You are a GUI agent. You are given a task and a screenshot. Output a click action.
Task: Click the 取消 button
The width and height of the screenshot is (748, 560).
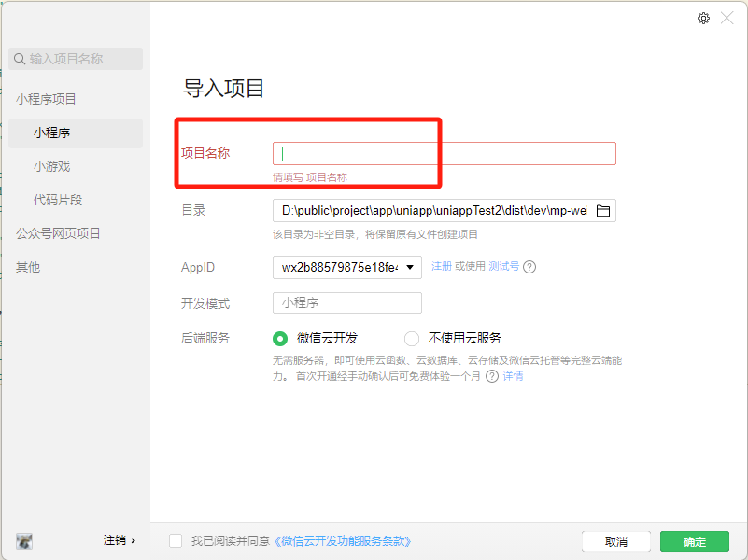(615, 541)
